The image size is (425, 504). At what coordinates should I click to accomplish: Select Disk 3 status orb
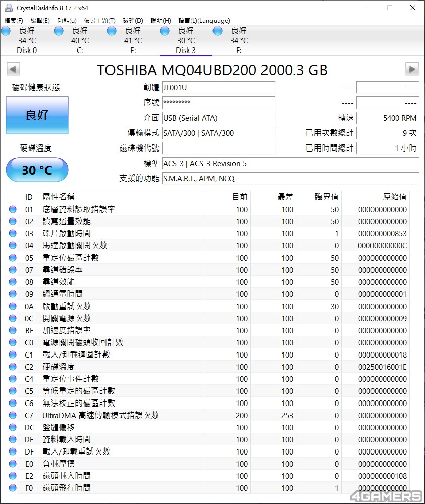tap(165, 31)
